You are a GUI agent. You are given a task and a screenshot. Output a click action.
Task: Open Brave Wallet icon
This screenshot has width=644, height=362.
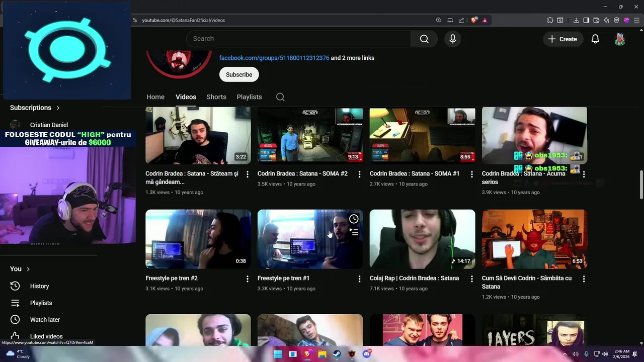(x=596, y=20)
